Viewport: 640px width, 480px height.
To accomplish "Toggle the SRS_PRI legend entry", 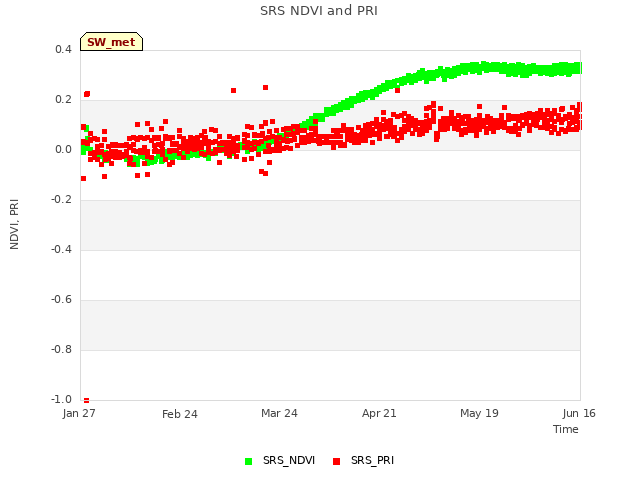I will tap(363, 461).
